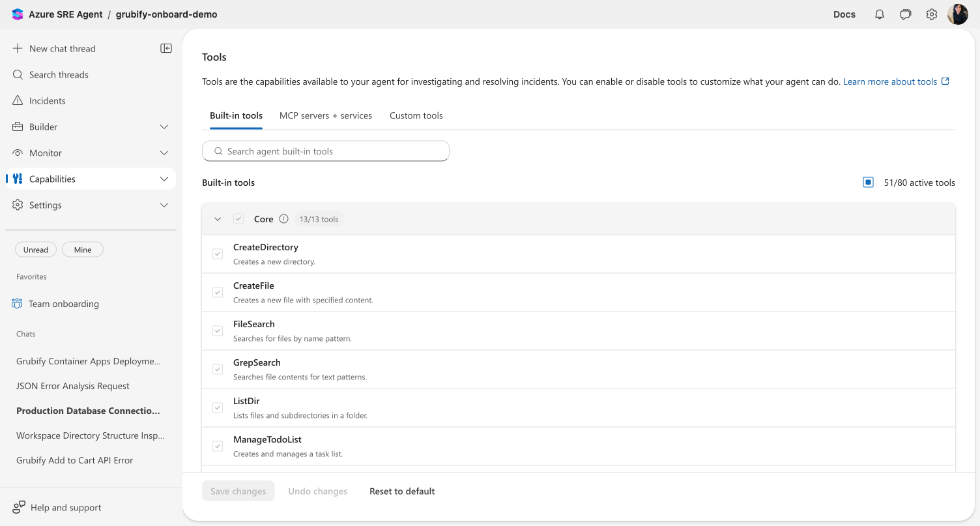Toggle the CreateDirectory checkbox
Viewport: 980px width, 526px height.
218,254
